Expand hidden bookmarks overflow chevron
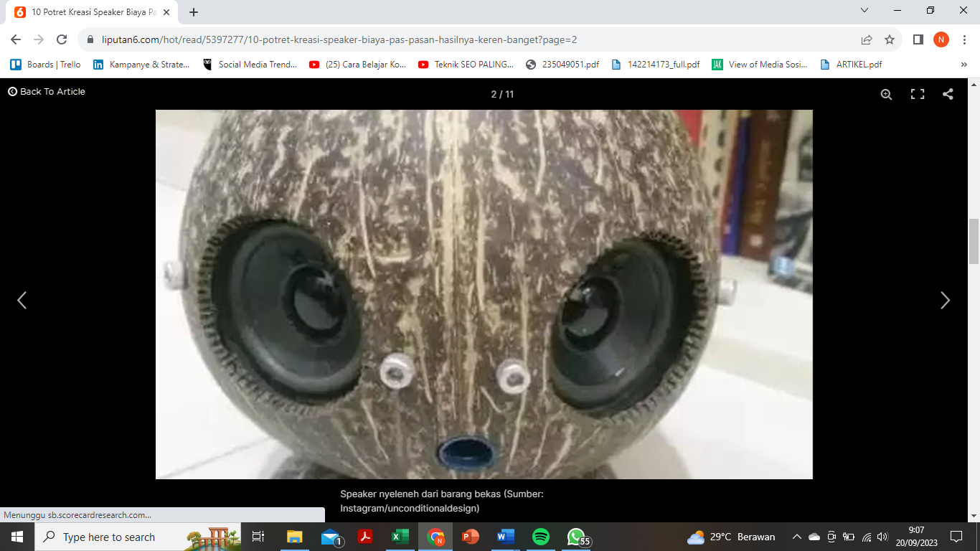This screenshot has width=980, height=551. [963, 65]
